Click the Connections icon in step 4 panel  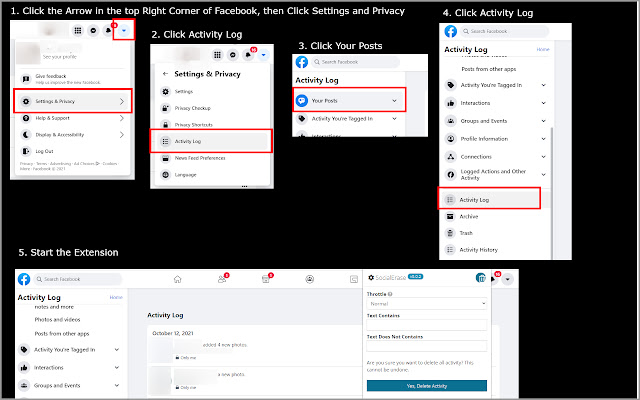coord(451,157)
